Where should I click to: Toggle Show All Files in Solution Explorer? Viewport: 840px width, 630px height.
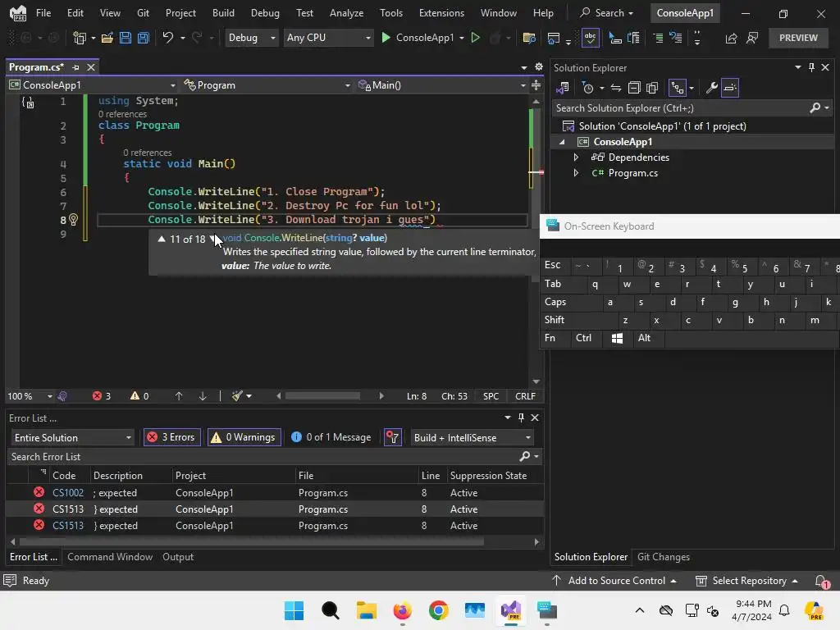pos(652,88)
